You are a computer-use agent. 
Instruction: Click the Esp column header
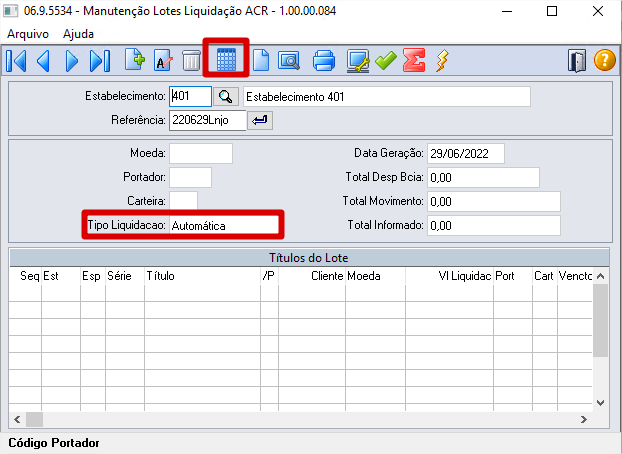click(93, 276)
